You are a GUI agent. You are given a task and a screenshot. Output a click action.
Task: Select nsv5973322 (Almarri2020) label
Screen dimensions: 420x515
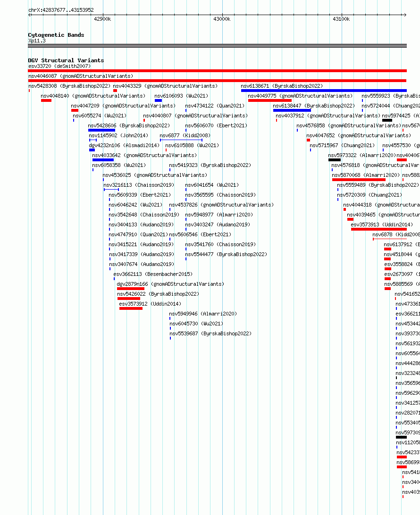(x=362, y=155)
